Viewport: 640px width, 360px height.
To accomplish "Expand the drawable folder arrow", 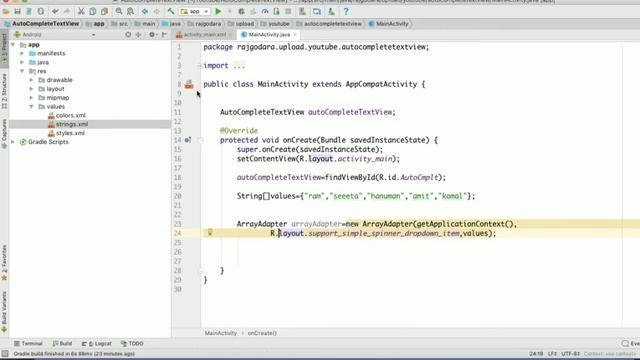I will coord(31,80).
